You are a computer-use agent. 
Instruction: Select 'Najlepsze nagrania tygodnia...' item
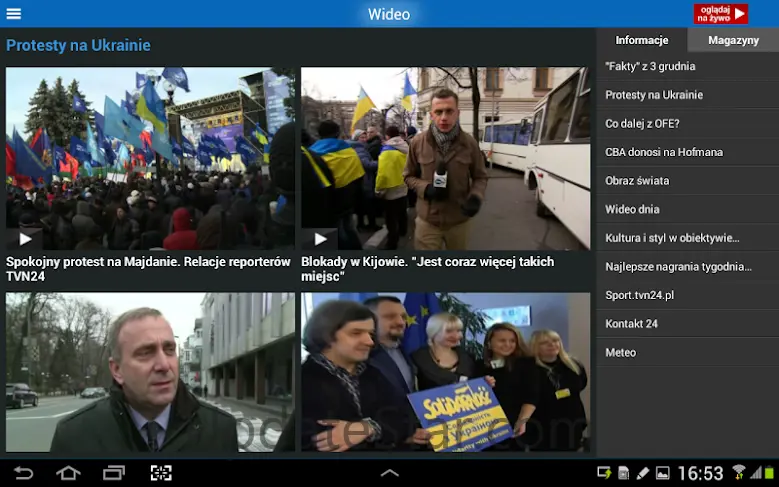(688, 266)
